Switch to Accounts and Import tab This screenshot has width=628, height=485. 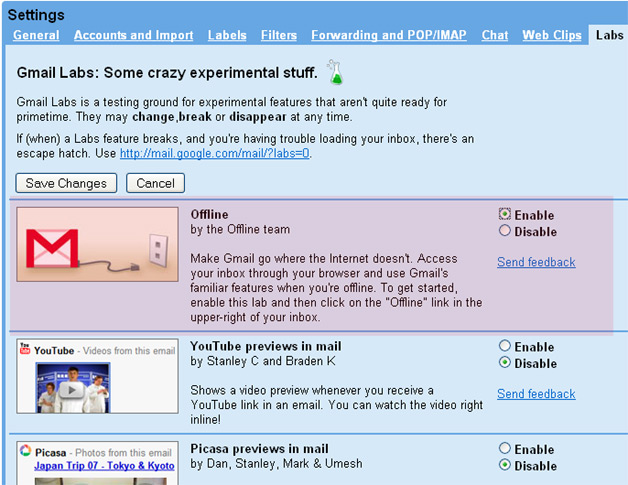[133, 35]
